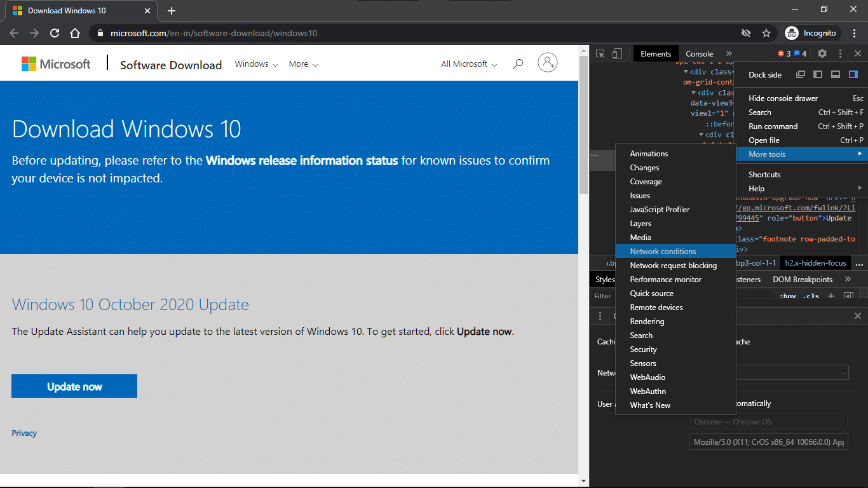Open the Shortcuts menu entry
This screenshot has height=488, width=868.
coord(802,175)
